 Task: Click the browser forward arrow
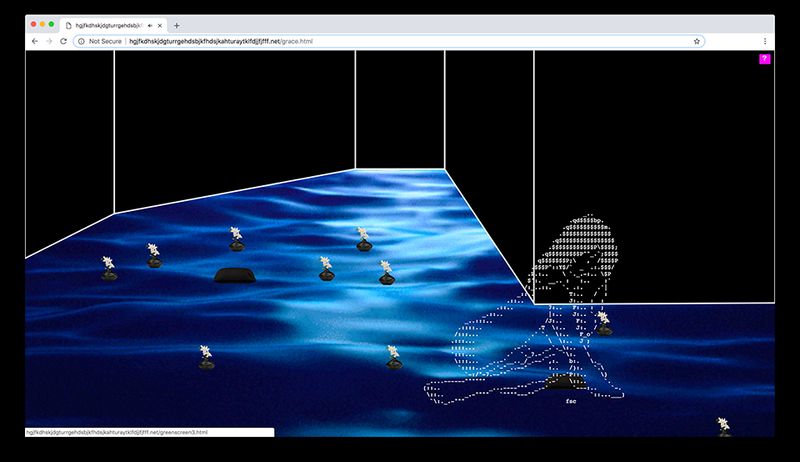pyautogui.click(x=49, y=41)
